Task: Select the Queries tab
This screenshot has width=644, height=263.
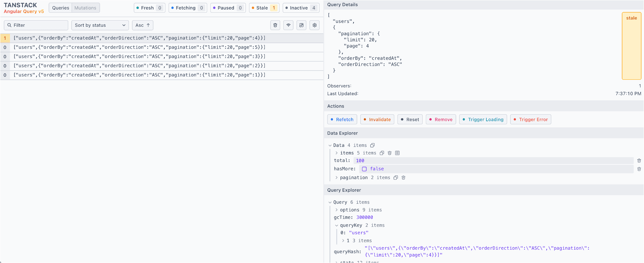Action: (x=61, y=8)
